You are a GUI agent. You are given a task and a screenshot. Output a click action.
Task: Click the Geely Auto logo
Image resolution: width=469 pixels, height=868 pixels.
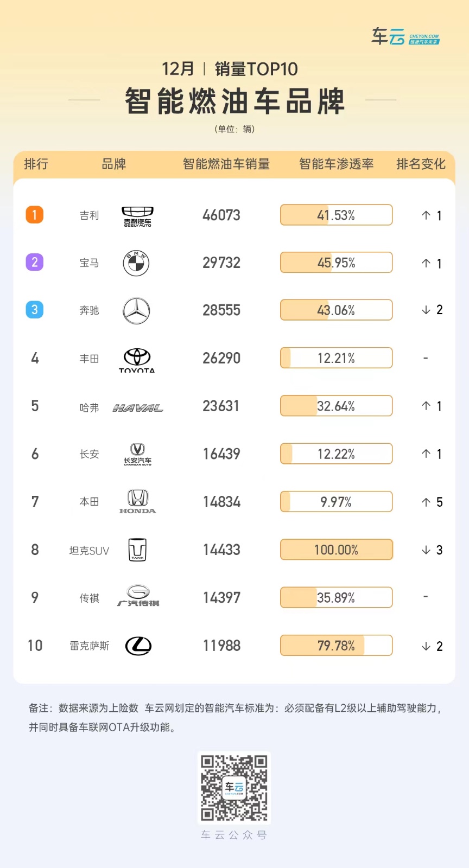tap(137, 216)
